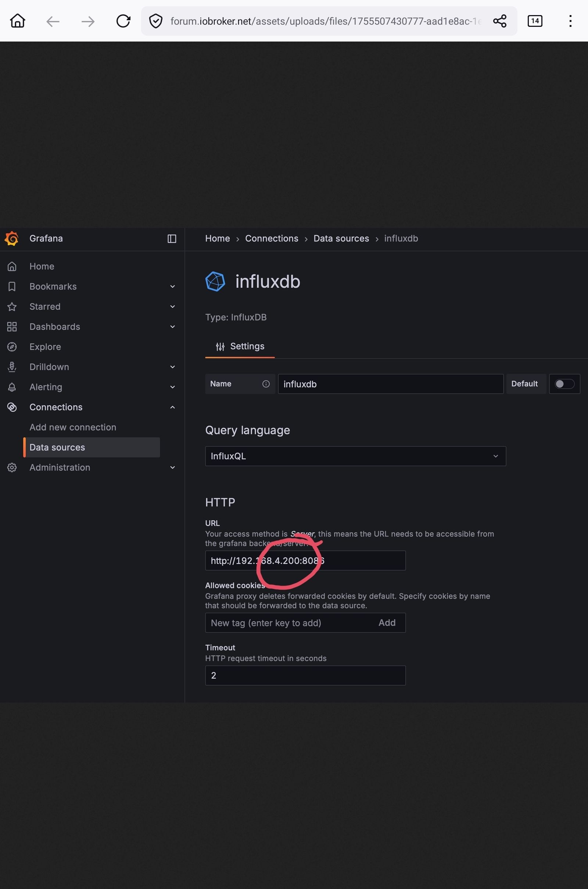Viewport: 588px width, 889px height.
Task: Click the browser home icon
Action: point(18,21)
